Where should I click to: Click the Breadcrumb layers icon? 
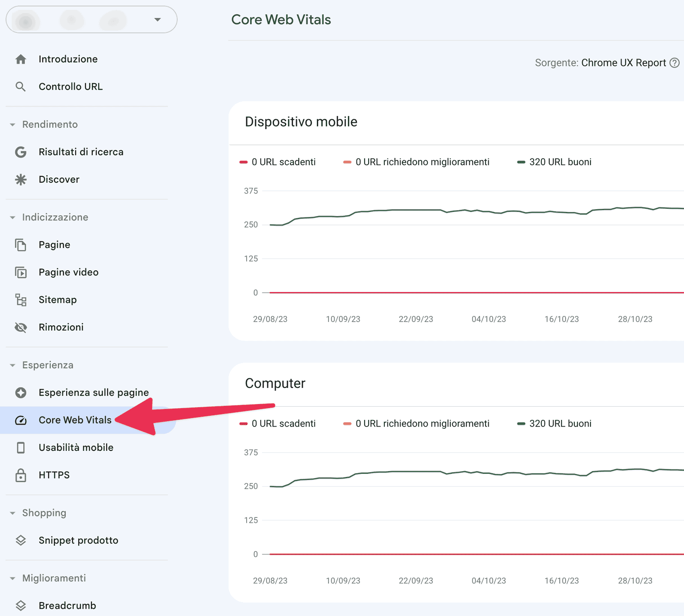(x=21, y=606)
